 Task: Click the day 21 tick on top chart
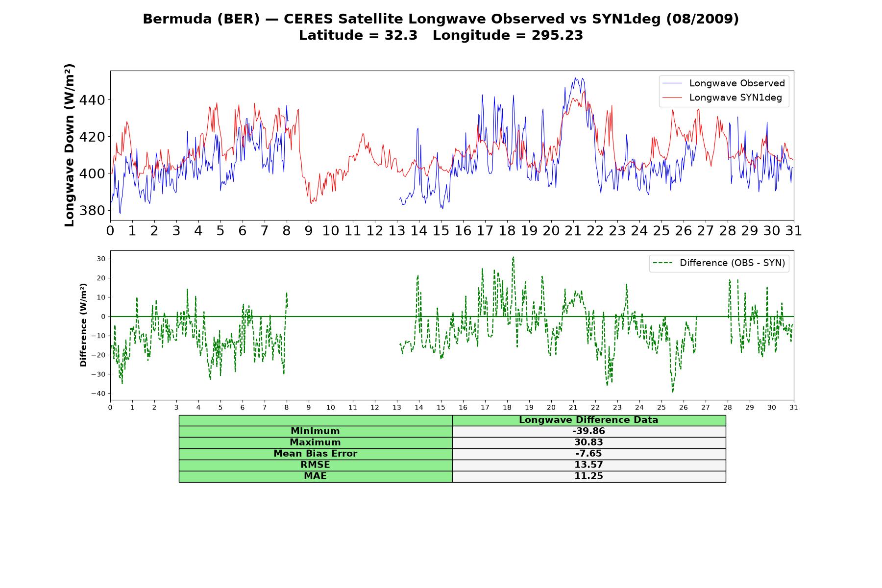click(x=573, y=231)
